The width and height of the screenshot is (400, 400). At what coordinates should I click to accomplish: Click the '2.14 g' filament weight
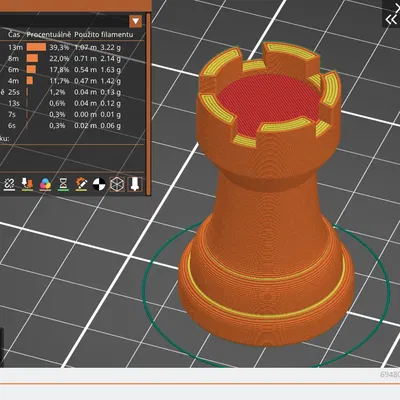click(x=111, y=58)
